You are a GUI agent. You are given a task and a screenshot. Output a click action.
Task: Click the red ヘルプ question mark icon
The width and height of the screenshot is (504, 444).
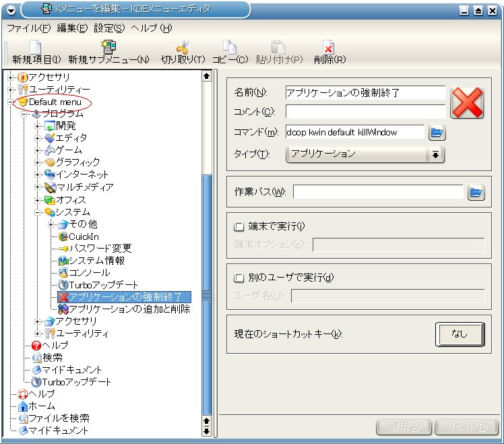click(x=36, y=346)
